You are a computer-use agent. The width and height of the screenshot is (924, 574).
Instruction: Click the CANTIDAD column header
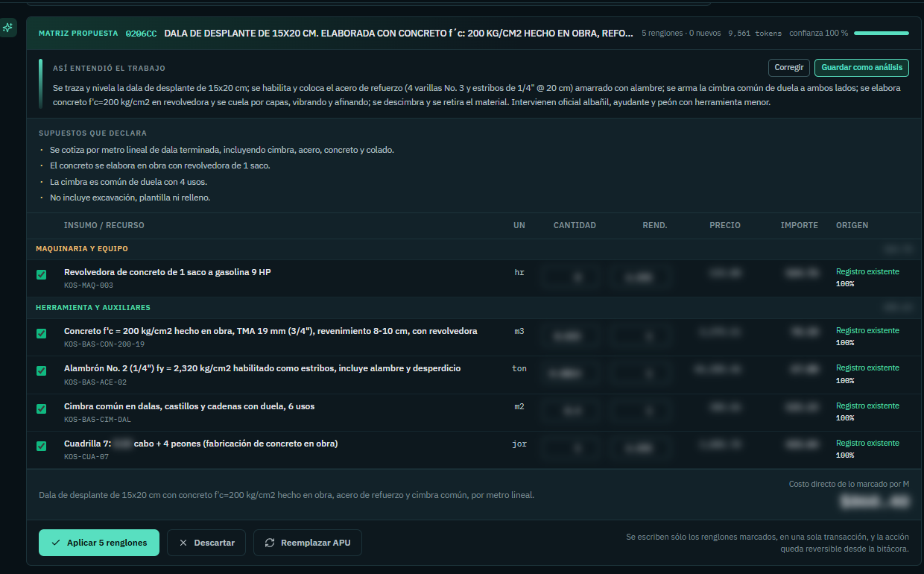coord(575,225)
